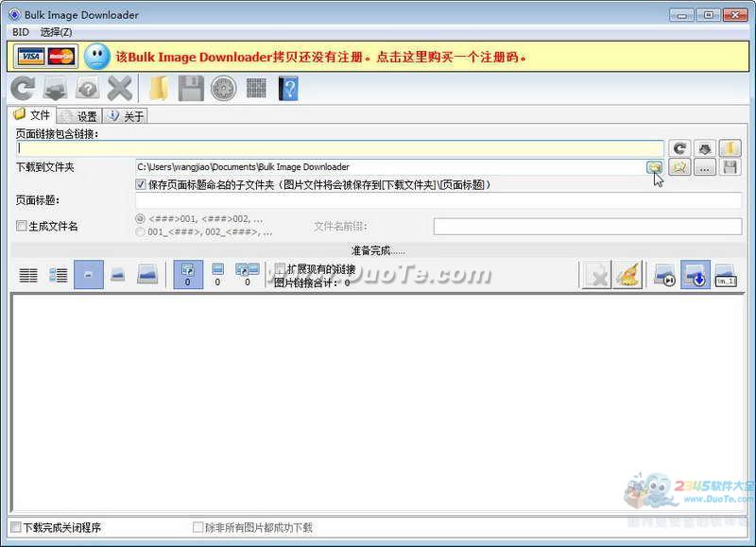Select the large thumbnail size view icon
This screenshot has height=547, width=756.
(148, 275)
